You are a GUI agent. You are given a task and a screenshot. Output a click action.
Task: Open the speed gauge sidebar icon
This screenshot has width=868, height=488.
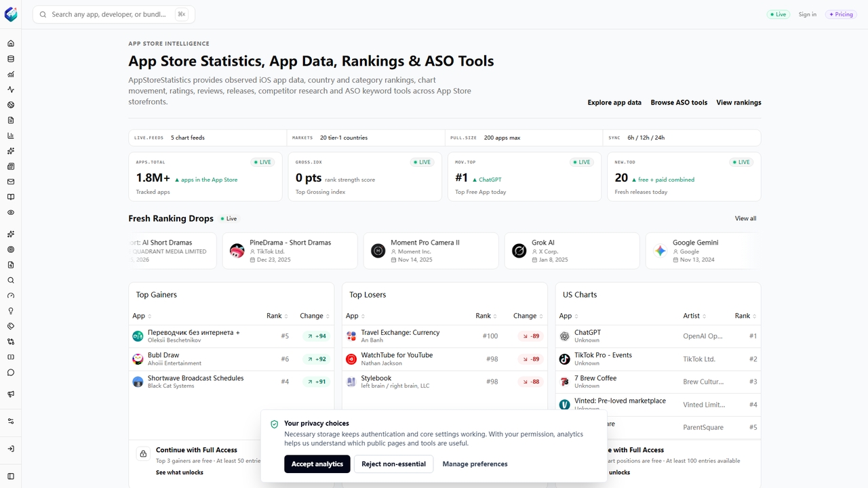[10, 296]
